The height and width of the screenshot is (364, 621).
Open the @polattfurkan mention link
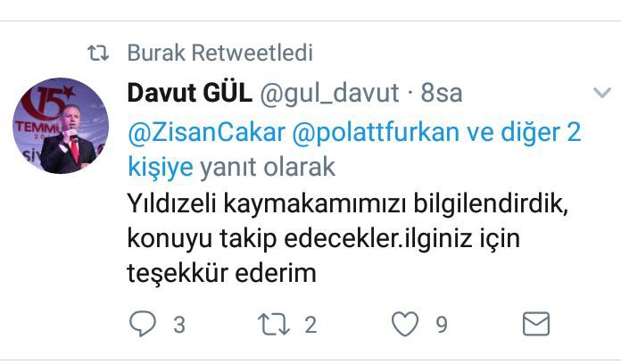376,132
